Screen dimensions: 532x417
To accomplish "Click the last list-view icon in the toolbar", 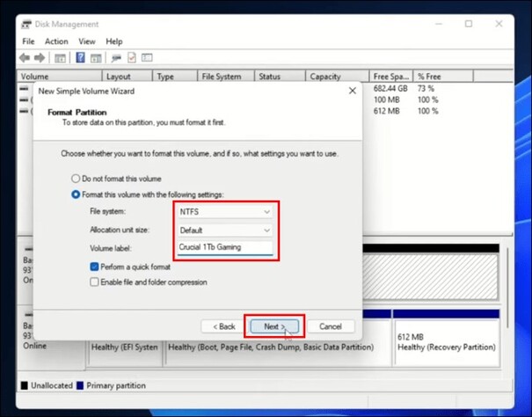I will (x=149, y=58).
